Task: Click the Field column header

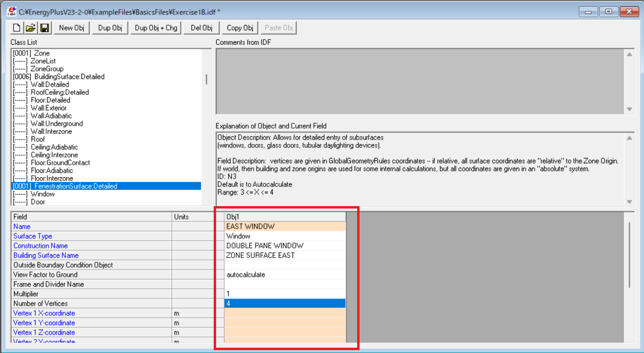Action: (x=91, y=217)
